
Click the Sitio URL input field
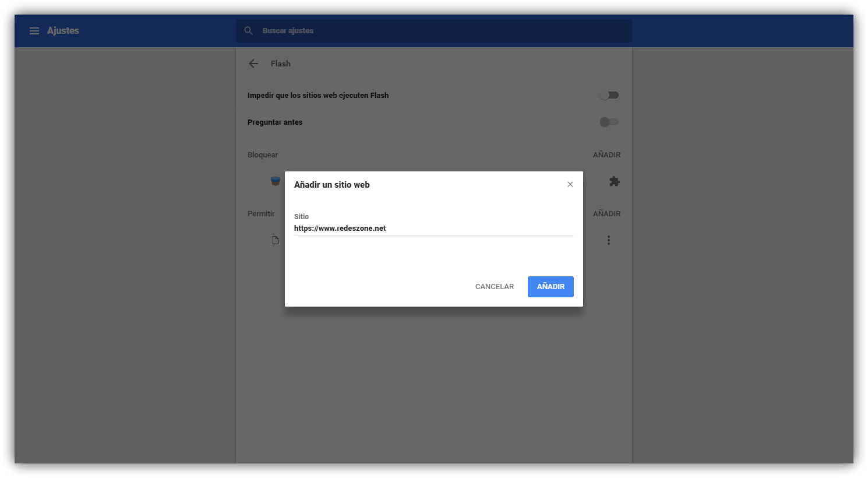[434, 229]
